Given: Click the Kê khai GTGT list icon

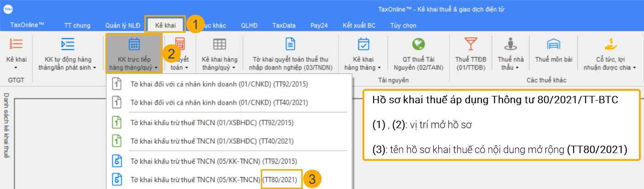Looking at the screenshot, I should click(16, 44).
